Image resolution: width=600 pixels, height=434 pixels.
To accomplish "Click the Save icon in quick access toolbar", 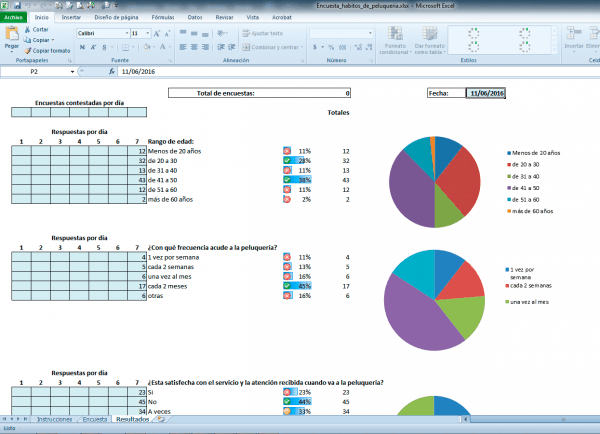I will click(x=18, y=6).
